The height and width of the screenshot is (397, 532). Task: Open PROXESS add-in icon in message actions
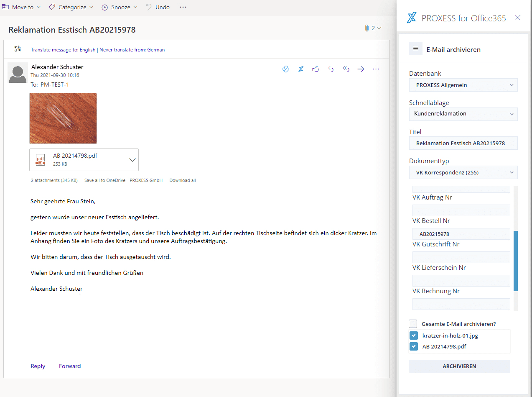301,69
